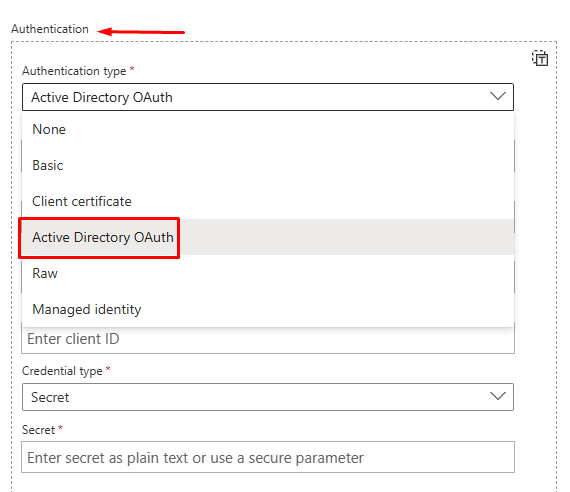Click the red arrow pointing at Authentication
This screenshot has height=492, width=570.
141,32
